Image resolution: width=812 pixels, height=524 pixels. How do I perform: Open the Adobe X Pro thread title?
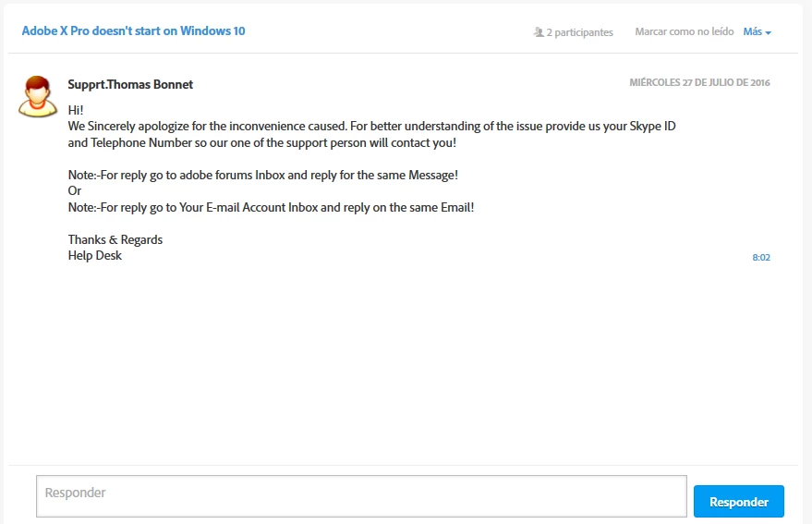point(133,30)
